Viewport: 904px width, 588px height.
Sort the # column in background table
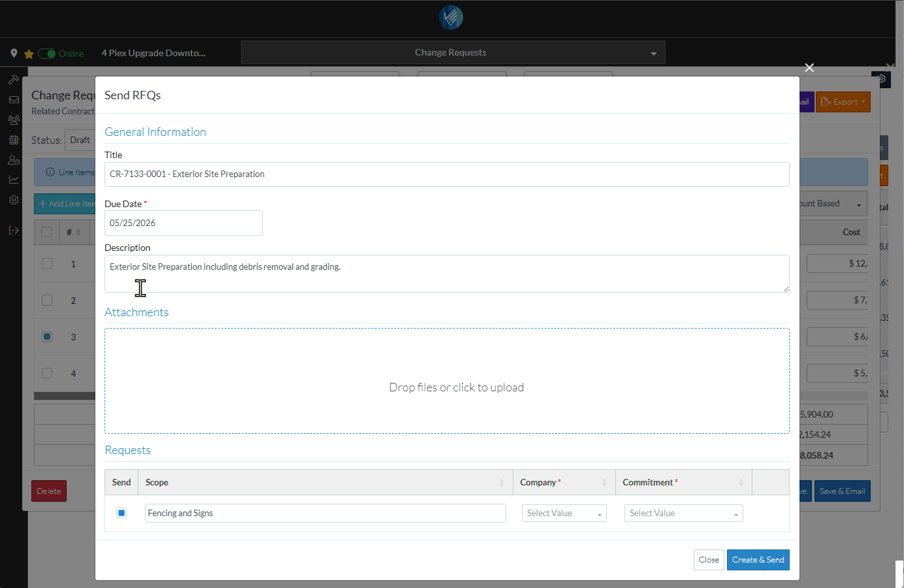coord(78,233)
